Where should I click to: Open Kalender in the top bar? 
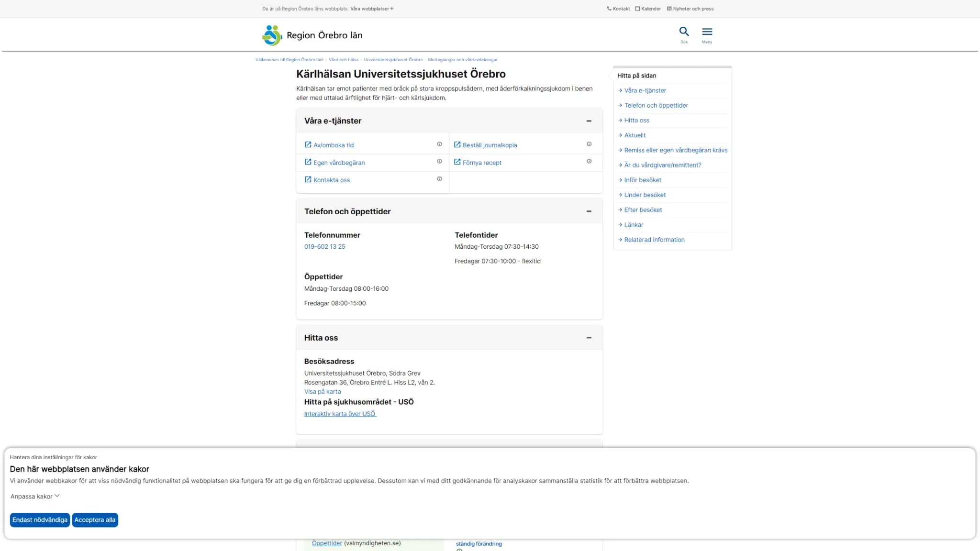648,9
